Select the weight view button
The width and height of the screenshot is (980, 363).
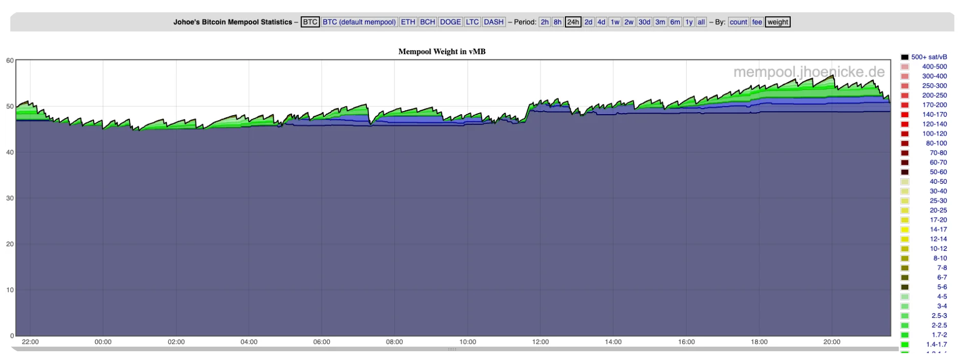(x=777, y=22)
